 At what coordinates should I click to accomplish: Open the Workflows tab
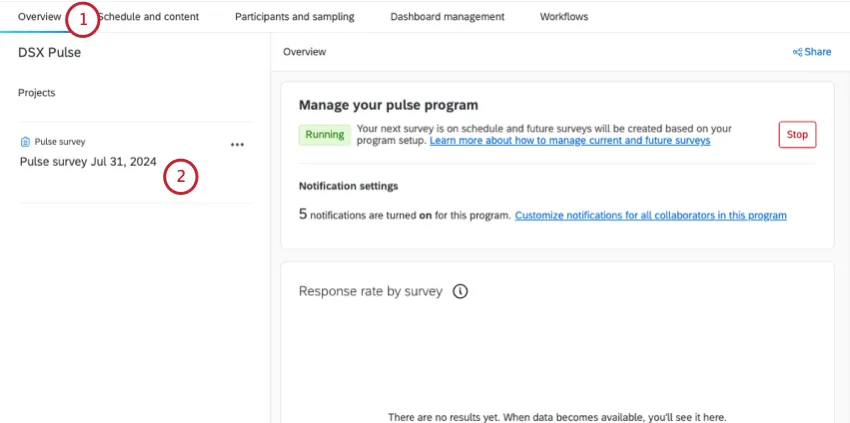(564, 17)
